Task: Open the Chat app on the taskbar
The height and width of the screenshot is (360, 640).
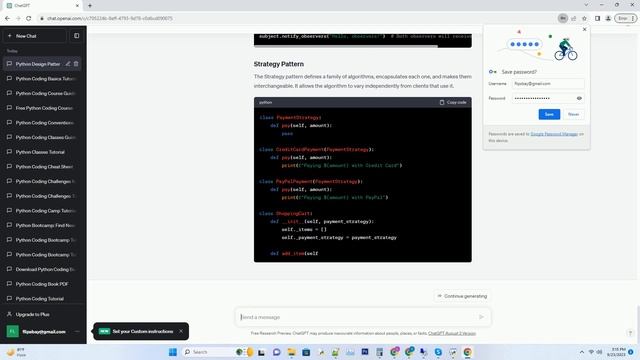Action: click(277, 352)
